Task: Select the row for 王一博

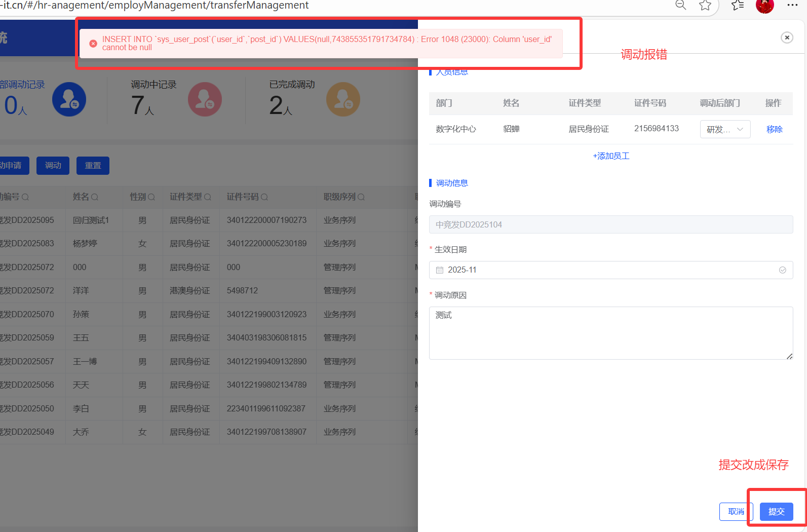Action: (x=209, y=361)
